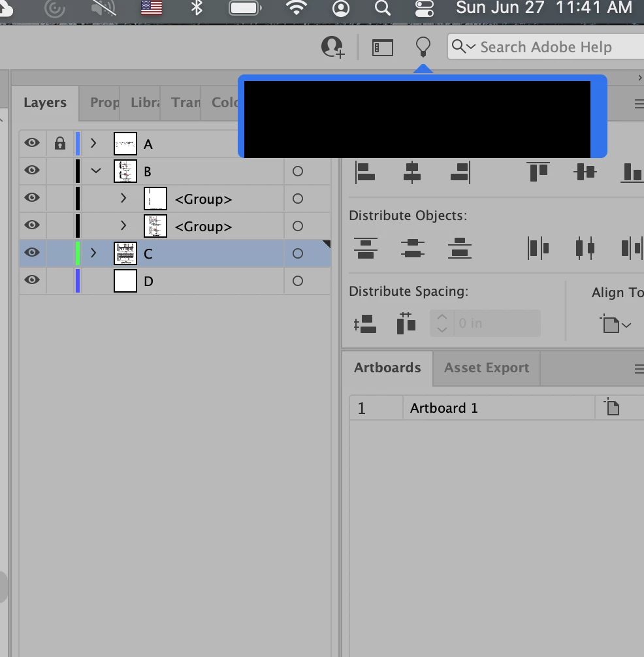Viewport: 644px width, 657px height.
Task: Click the Distribute Spacing value stepper arrows
Action: click(x=442, y=323)
